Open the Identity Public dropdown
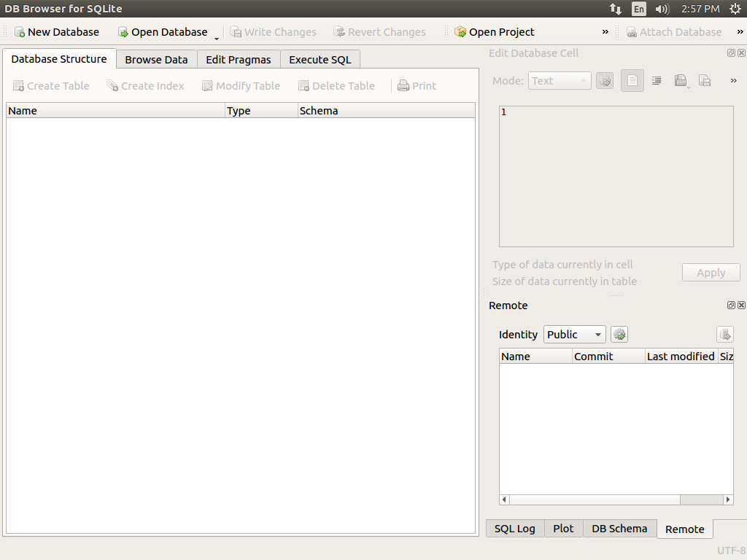 pos(575,334)
